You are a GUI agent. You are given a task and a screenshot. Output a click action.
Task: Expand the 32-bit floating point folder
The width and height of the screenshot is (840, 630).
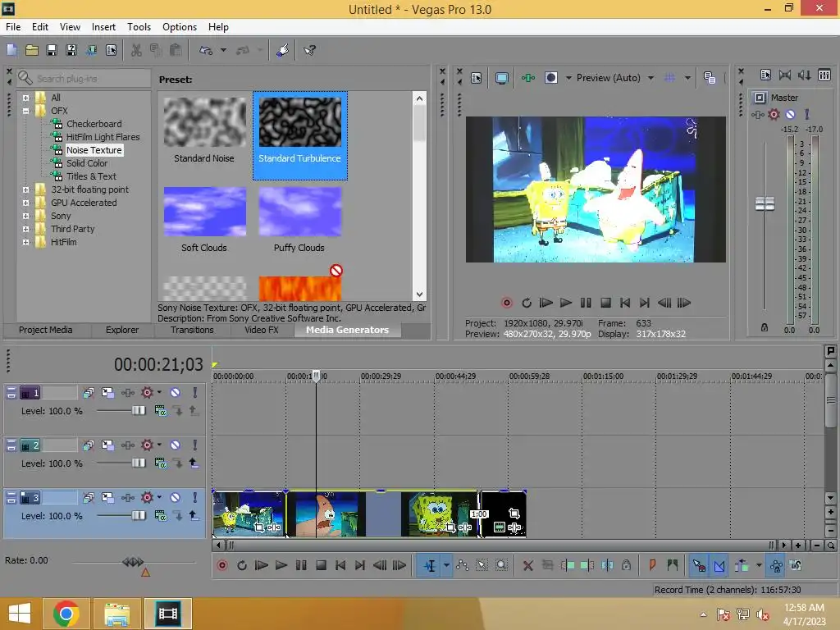coord(25,189)
